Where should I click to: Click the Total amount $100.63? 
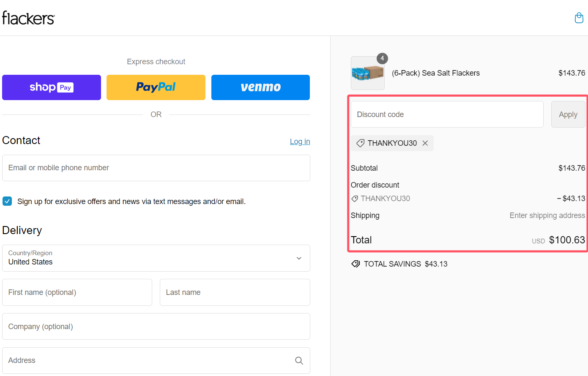pos(567,240)
